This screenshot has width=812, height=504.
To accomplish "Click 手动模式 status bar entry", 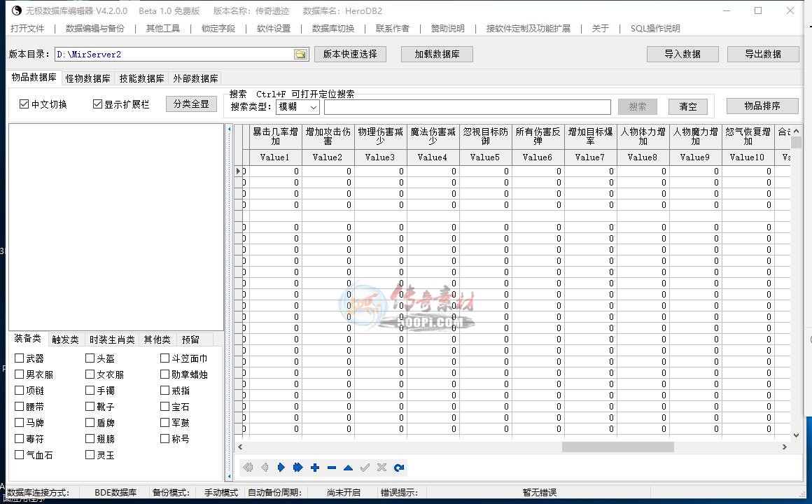I will pos(221,493).
